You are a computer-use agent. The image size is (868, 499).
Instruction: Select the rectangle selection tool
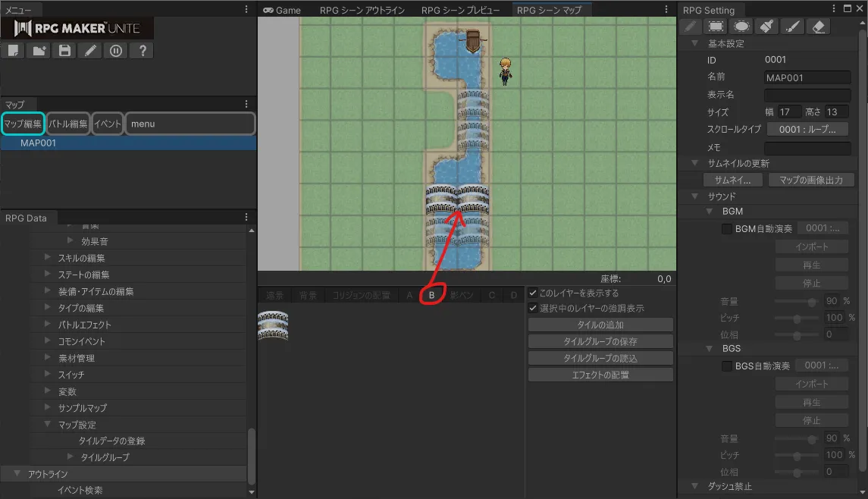[x=715, y=27]
